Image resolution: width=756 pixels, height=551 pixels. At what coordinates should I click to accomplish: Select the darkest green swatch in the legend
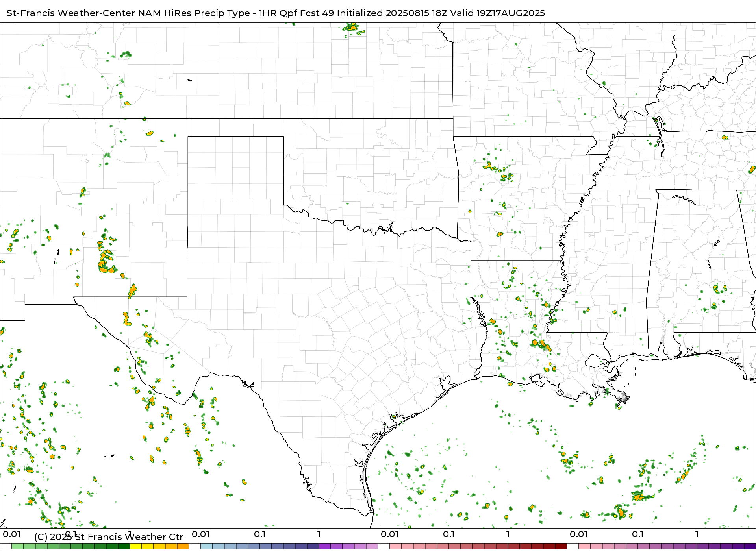(x=124, y=546)
